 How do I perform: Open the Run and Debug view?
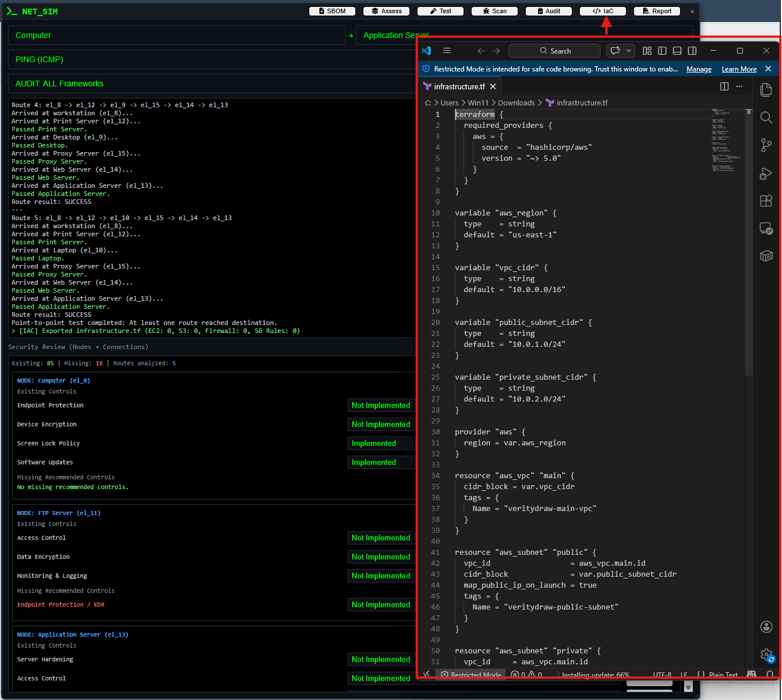[x=766, y=173]
